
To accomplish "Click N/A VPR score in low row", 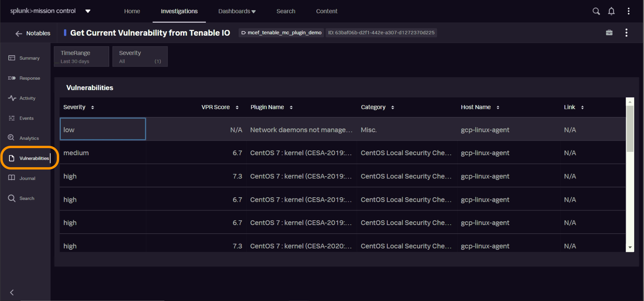I will pyautogui.click(x=236, y=130).
